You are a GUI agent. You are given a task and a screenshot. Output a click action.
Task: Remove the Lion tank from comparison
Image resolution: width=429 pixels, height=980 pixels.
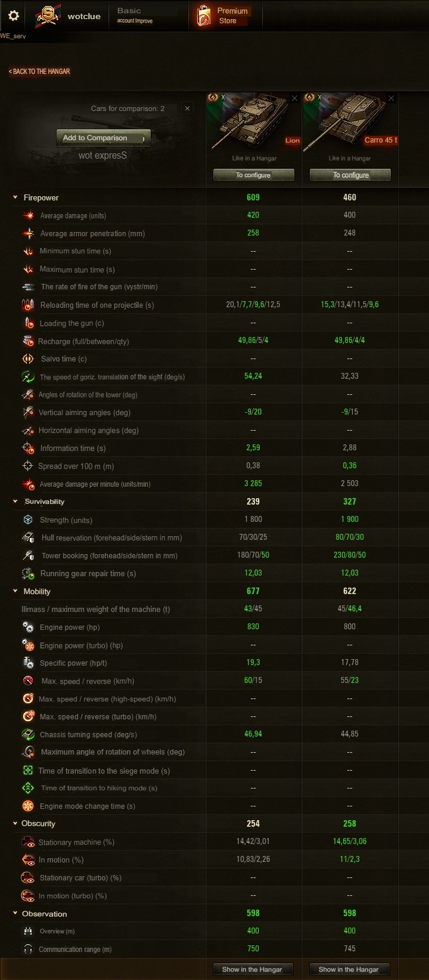[x=295, y=98]
